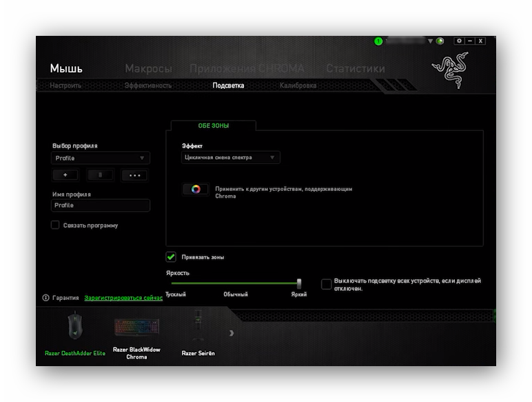Click the green notification badge icon
Screen dimensions: 532x402
point(378,41)
